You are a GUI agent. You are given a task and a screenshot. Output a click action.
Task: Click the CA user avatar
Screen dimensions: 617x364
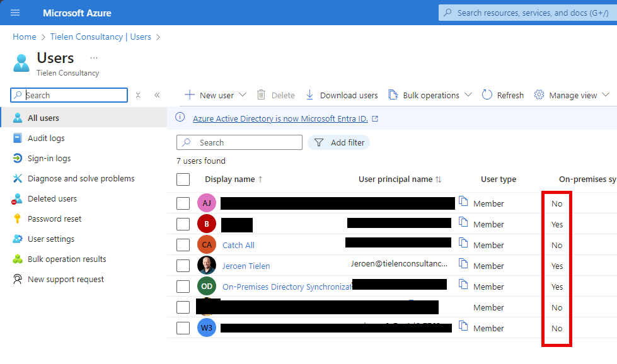[x=207, y=244]
